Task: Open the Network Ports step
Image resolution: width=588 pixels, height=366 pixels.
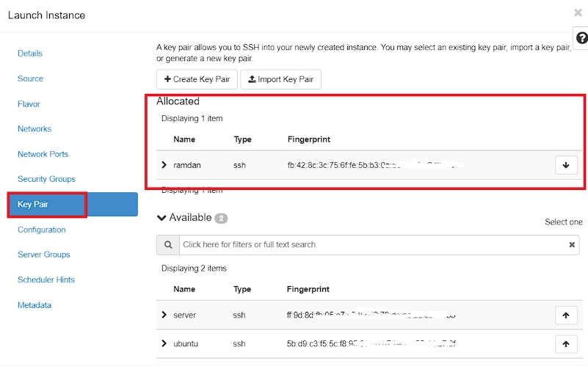Action: tap(43, 154)
